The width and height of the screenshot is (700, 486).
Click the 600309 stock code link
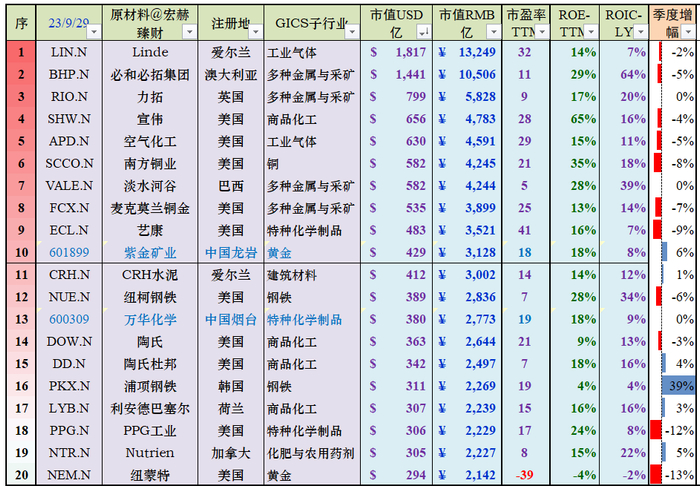tap(69, 320)
